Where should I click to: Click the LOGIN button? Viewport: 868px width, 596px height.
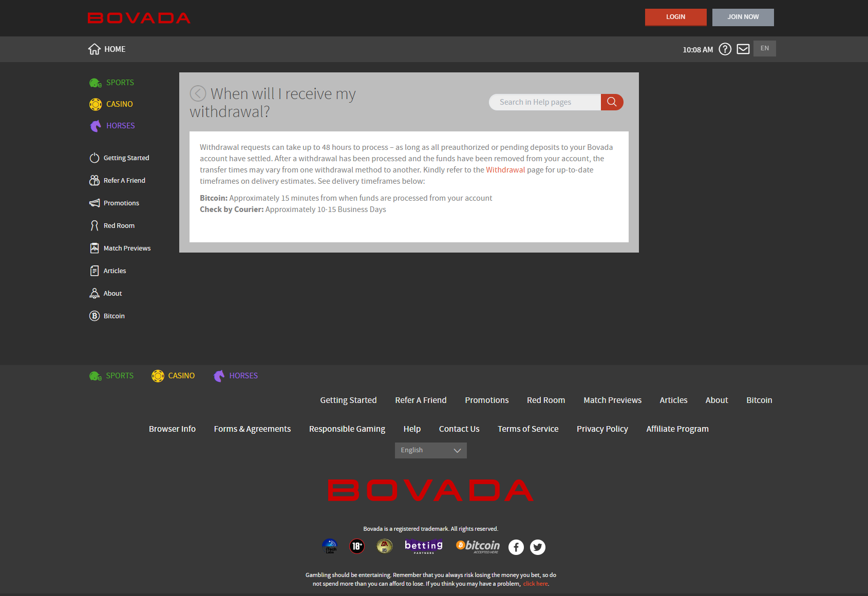coord(676,17)
